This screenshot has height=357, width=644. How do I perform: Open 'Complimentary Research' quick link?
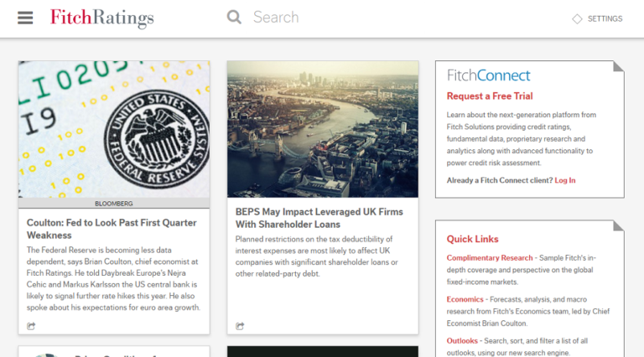[x=490, y=258]
